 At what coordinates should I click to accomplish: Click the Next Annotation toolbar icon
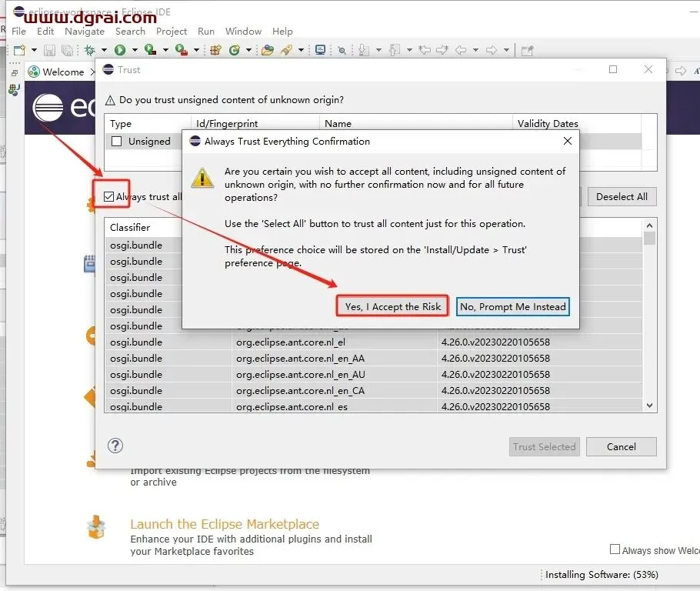(364, 50)
